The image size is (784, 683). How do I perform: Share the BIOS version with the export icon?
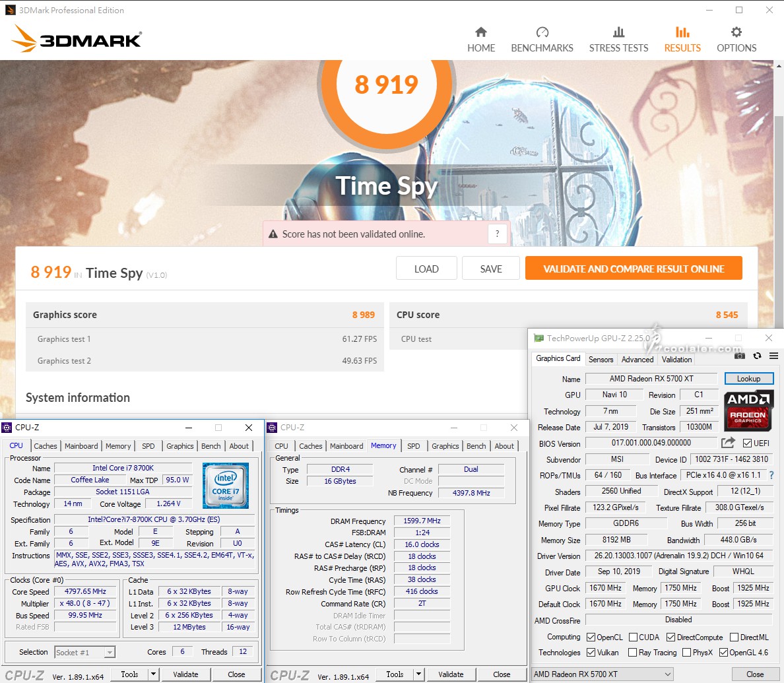(728, 443)
